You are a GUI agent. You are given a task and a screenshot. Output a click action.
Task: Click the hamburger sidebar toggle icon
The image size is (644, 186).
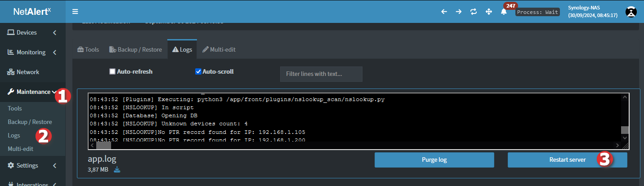pyautogui.click(x=75, y=12)
